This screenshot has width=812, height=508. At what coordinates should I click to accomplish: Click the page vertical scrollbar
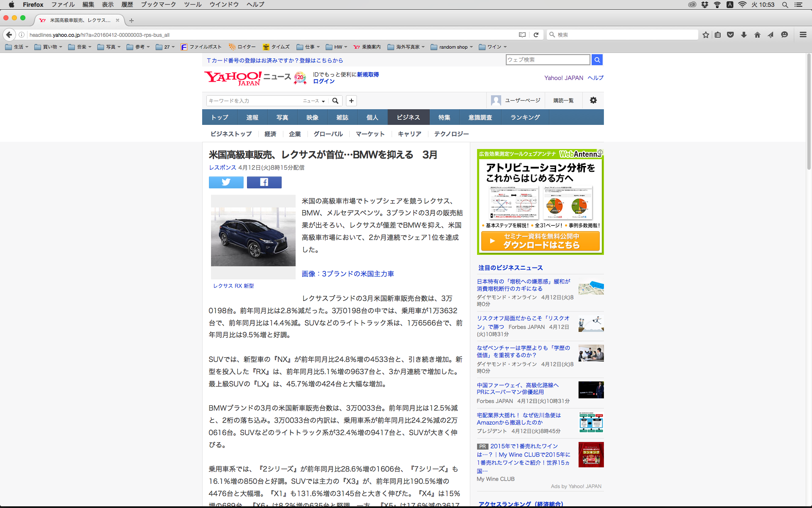(809, 112)
